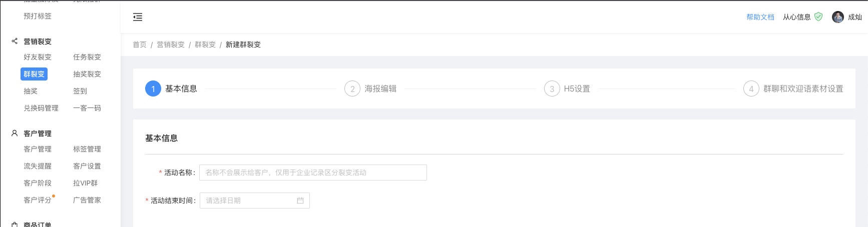Click the calendar icon in date field
The width and height of the screenshot is (868, 227).
pyautogui.click(x=300, y=200)
